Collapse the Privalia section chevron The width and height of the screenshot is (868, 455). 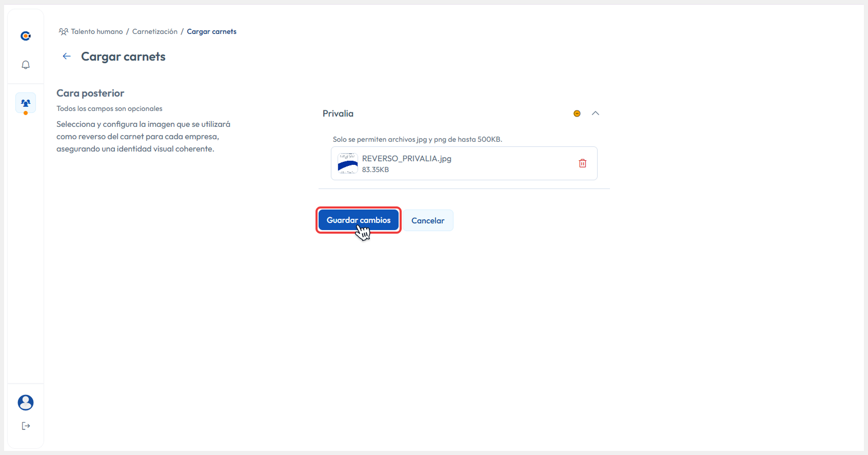pos(595,113)
